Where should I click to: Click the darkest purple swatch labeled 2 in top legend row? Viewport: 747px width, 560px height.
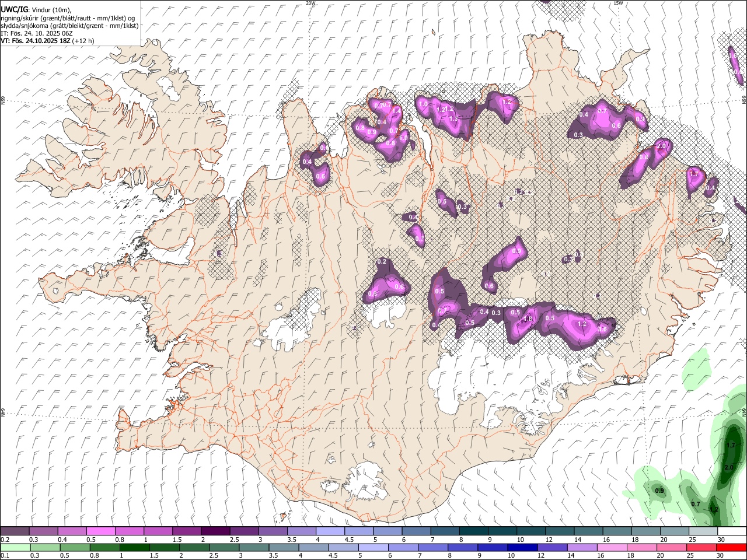coord(215,531)
